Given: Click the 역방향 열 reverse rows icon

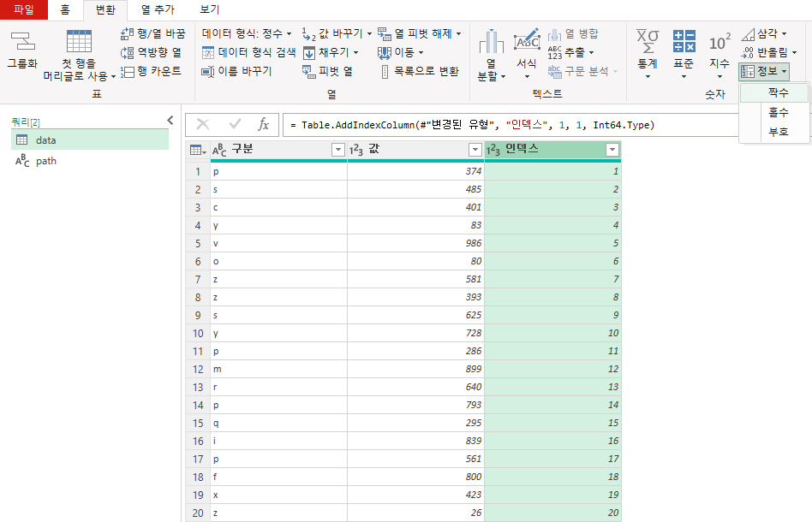Looking at the screenshot, I should tap(128, 52).
